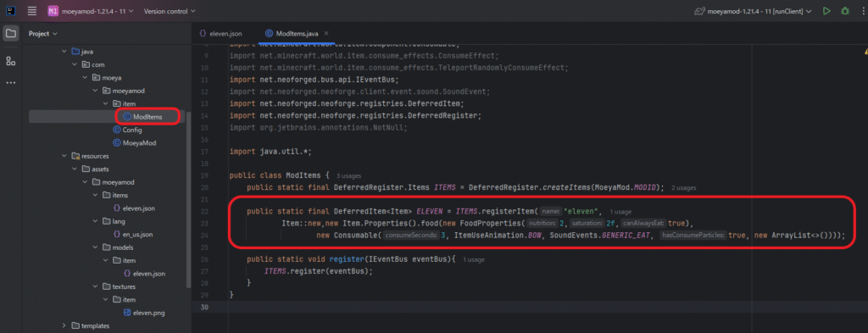Select the moeyamod folder under assets
The image size is (868, 333).
tap(113, 182)
